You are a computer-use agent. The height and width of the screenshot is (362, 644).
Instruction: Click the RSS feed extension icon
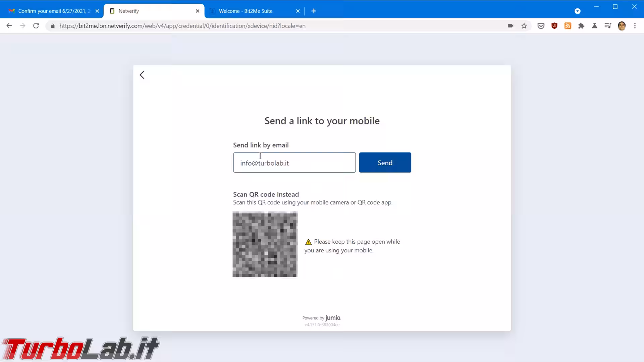point(568,26)
